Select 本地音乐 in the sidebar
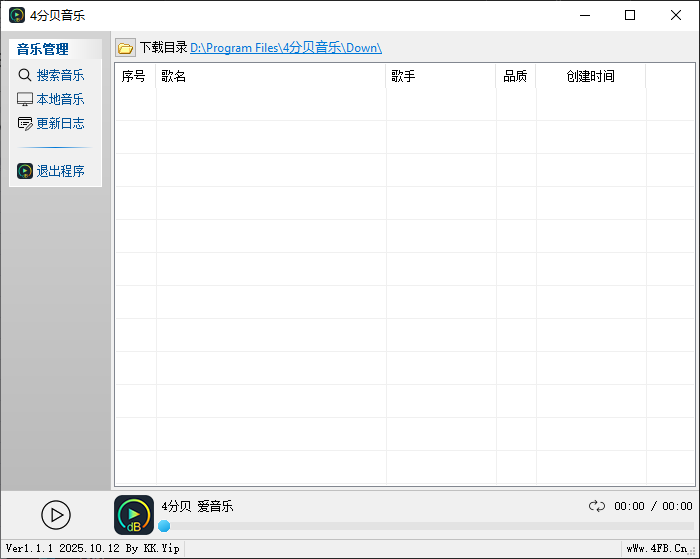Viewport: 700px width, 559px height. click(x=60, y=99)
